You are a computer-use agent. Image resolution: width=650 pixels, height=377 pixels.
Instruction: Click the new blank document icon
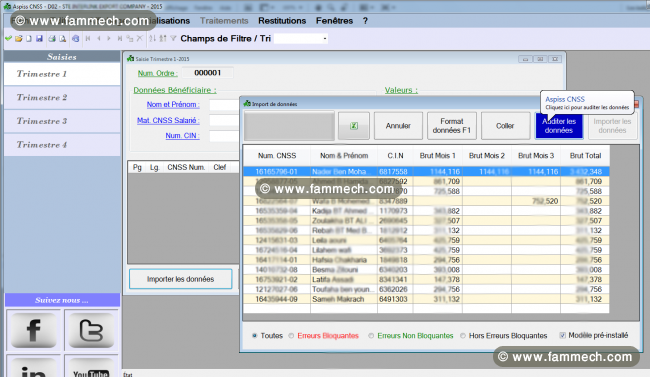pos(29,39)
